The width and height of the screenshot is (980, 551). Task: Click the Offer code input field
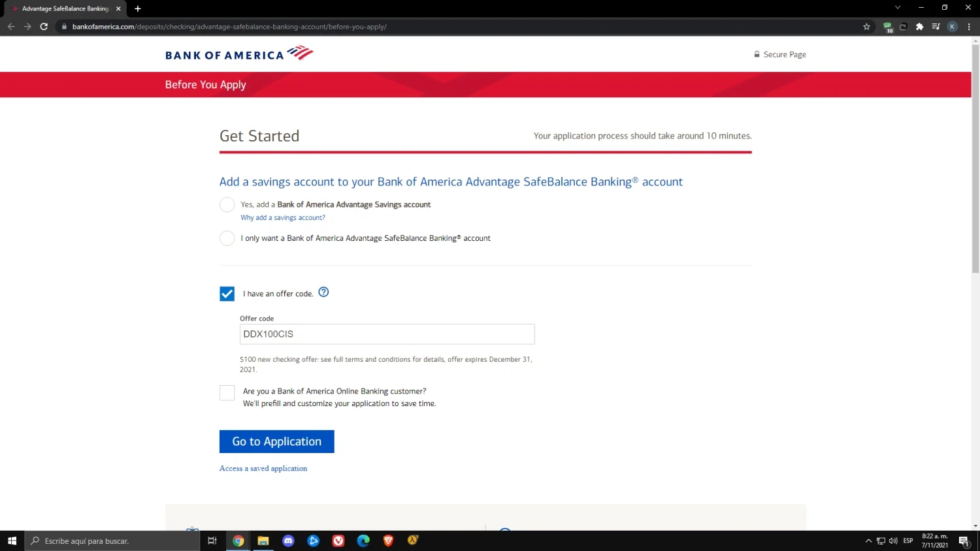coord(387,334)
